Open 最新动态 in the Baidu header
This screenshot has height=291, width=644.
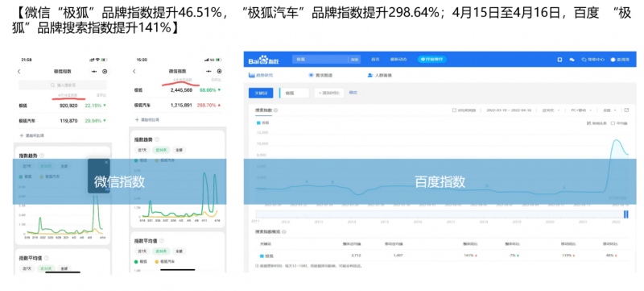[398, 60]
